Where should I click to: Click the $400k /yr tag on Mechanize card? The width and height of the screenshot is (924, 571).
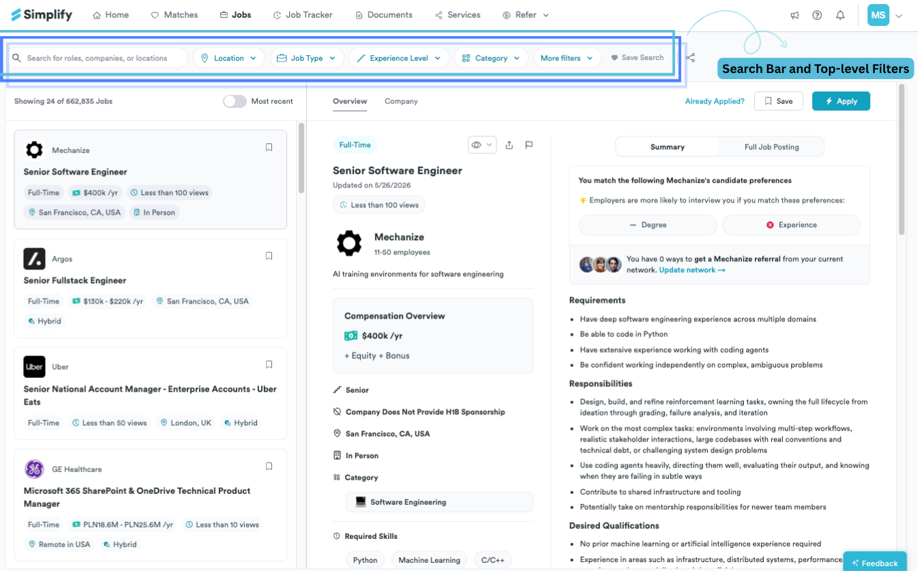95,193
